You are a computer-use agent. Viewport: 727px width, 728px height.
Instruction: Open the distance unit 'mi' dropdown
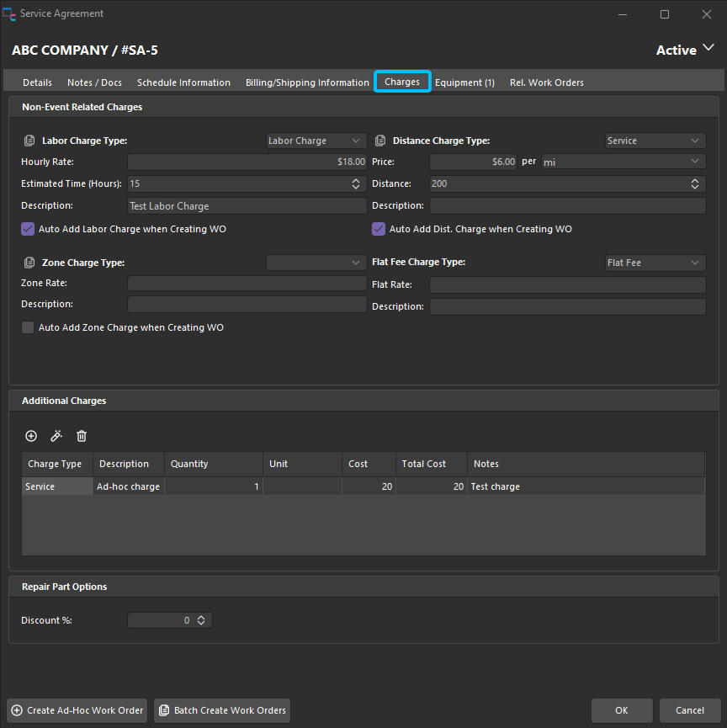[x=623, y=162]
